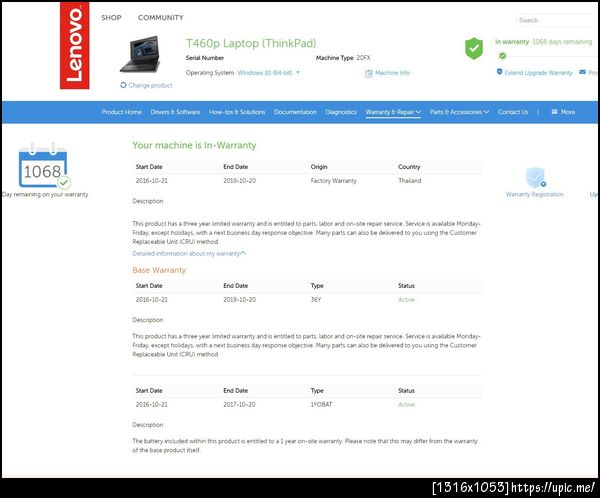The image size is (600, 498).
Task: Click the green warranty shield icon
Action: [474, 49]
